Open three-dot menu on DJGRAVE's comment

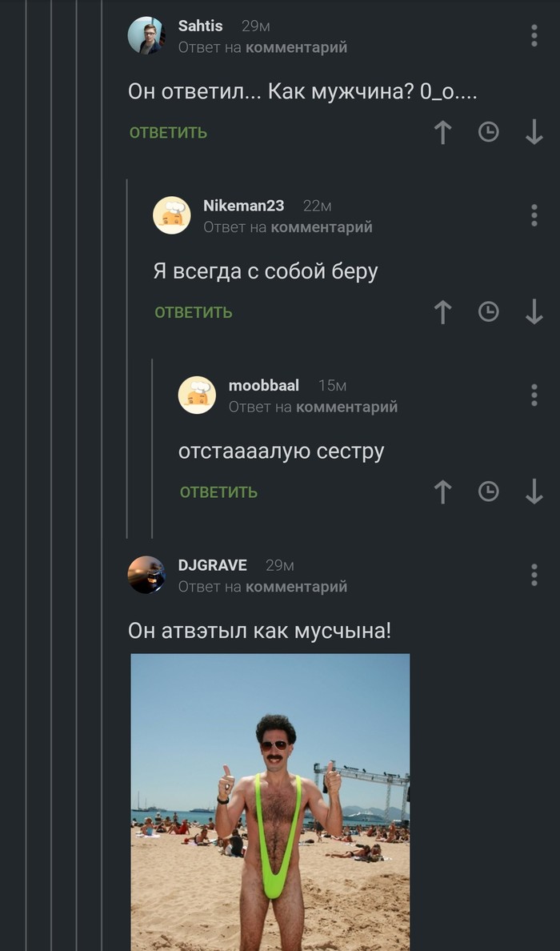[x=534, y=575]
